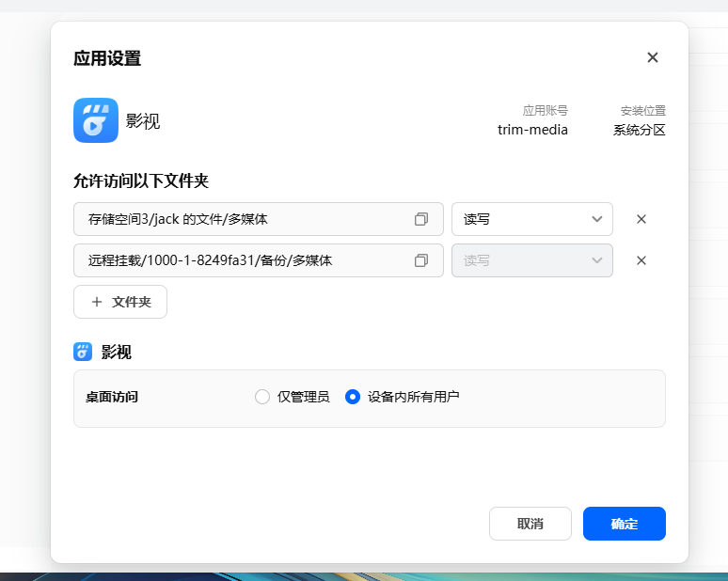The image size is (728, 581).
Task: Click the small 影视 section icon
Action: (83, 352)
